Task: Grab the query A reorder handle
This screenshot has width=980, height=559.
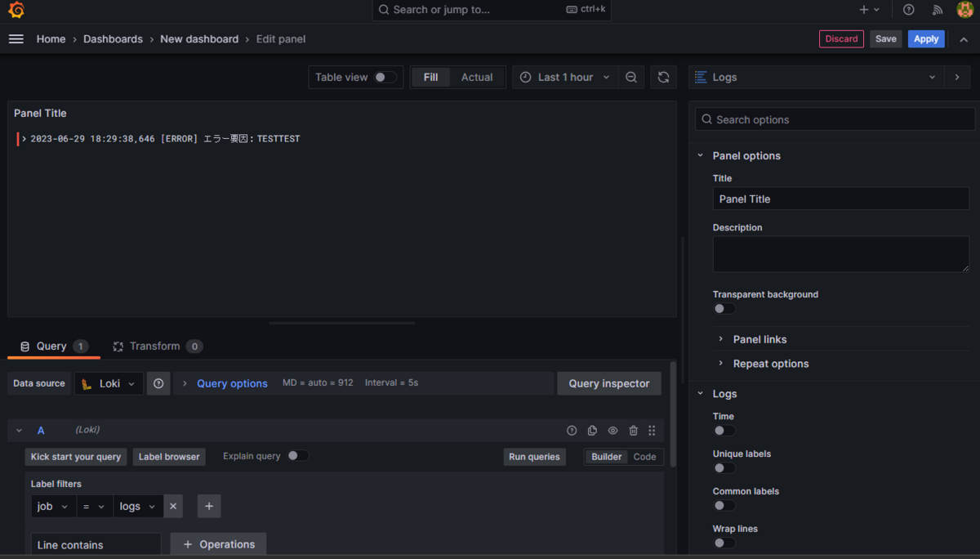Action: pyautogui.click(x=652, y=431)
